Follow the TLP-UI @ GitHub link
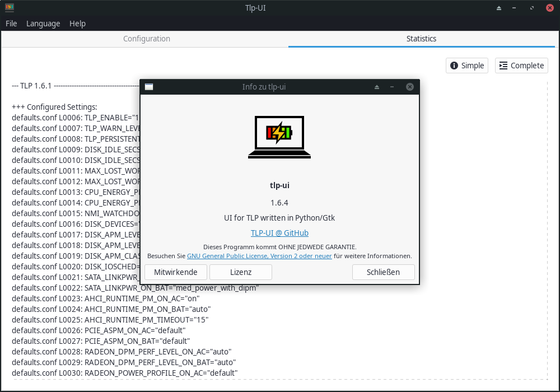Image resolution: width=560 pixels, height=392 pixels. pos(279,233)
